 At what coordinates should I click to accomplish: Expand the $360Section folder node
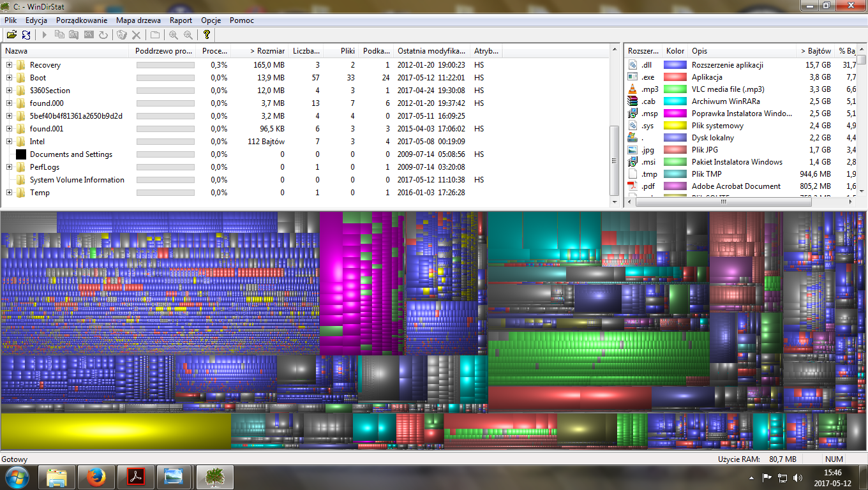point(9,91)
